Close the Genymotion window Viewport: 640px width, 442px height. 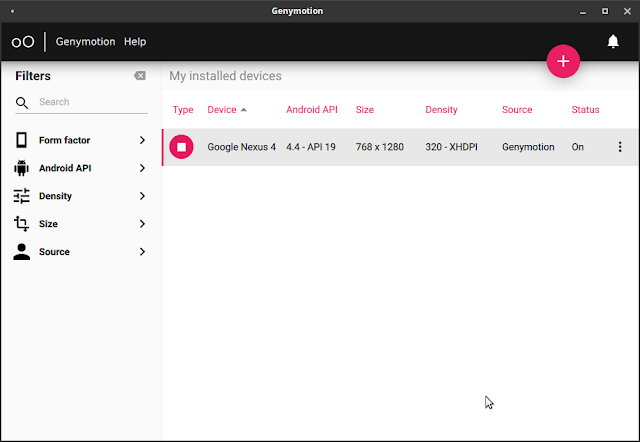[627, 11]
